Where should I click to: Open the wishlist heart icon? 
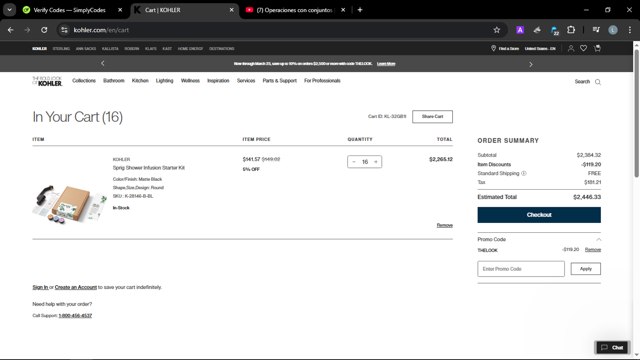point(584,49)
